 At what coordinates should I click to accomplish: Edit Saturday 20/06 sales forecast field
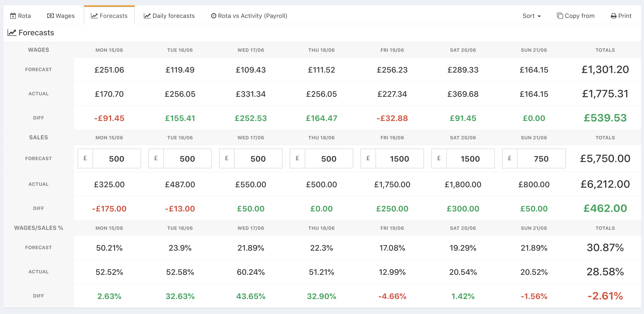coord(470,159)
